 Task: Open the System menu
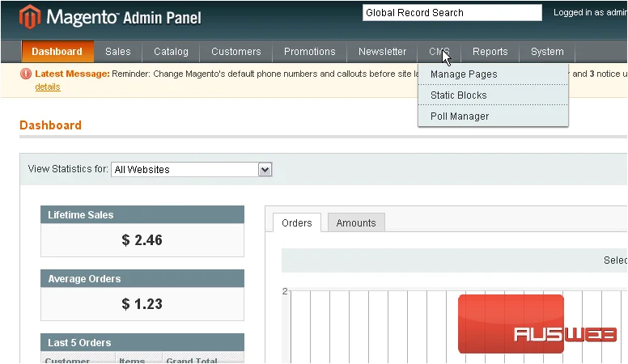(x=547, y=51)
